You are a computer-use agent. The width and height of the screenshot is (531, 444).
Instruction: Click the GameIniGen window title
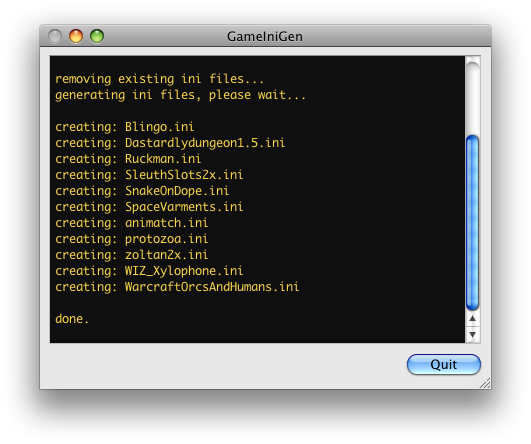[x=265, y=37]
